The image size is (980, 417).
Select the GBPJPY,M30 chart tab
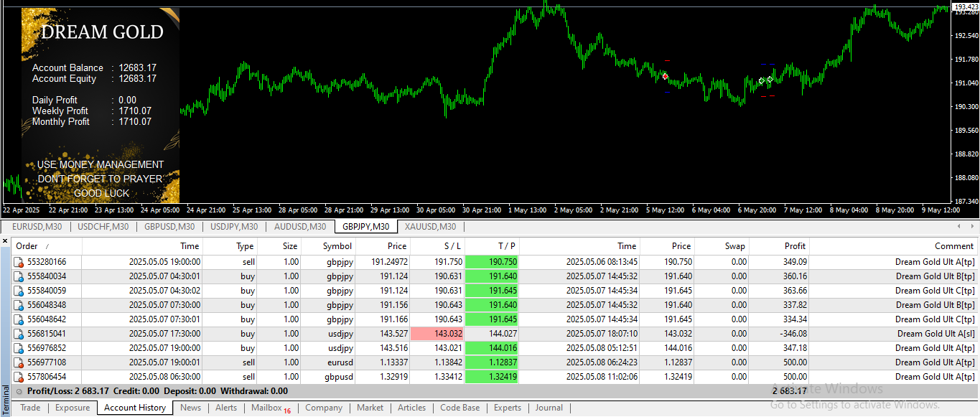coord(365,227)
